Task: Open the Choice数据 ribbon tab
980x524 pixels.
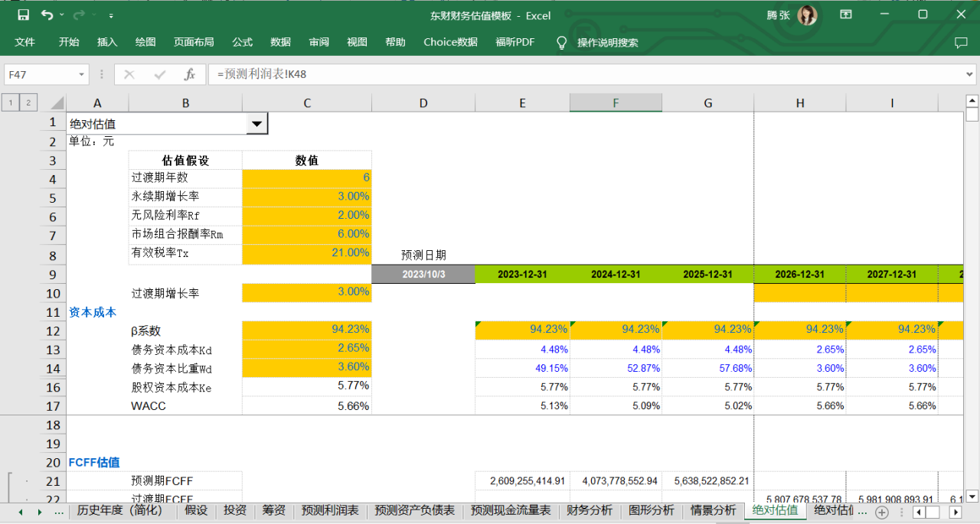Action: click(x=450, y=42)
